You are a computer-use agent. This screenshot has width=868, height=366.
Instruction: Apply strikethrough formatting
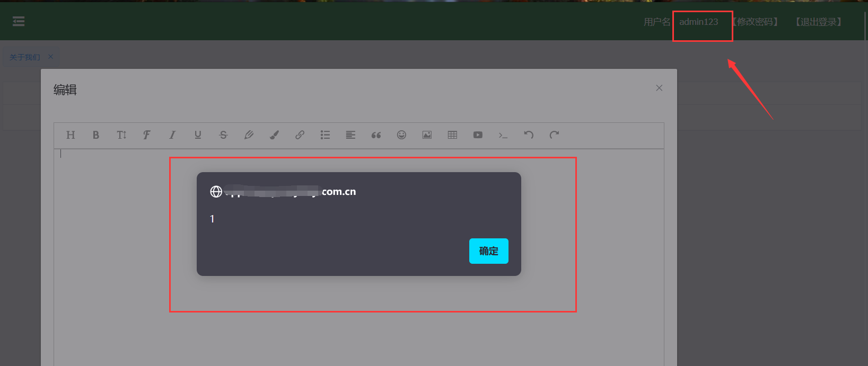point(223,135)
